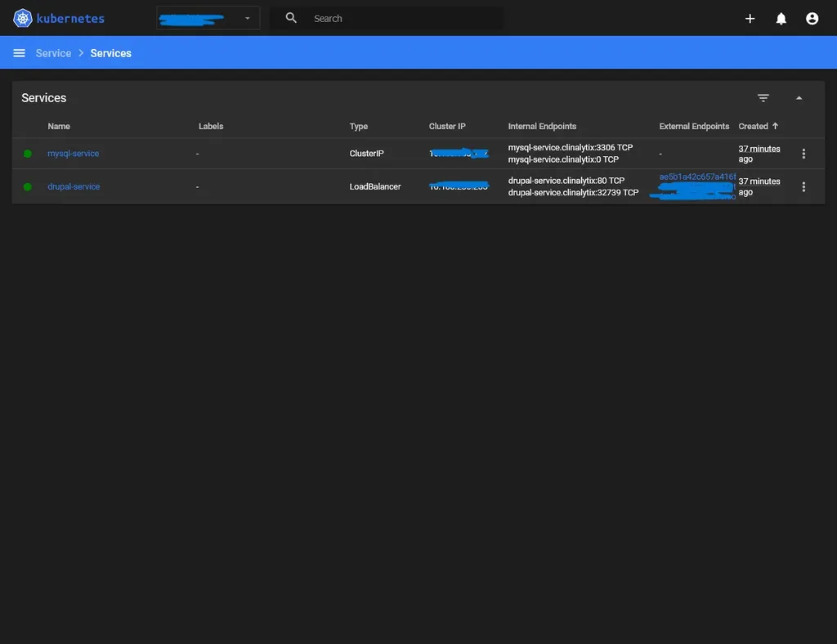Open the Services filter icon
Image resolution: width=837 pixels, height=644 pixels.
[x=763, y=98]
